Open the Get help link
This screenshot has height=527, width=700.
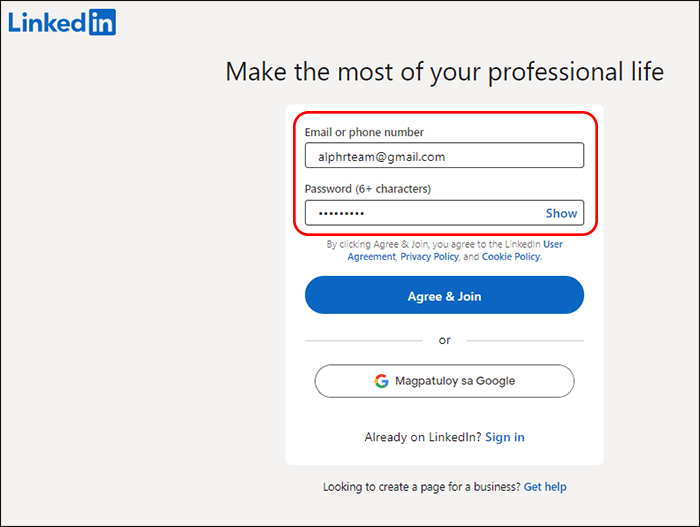[545, 487]
